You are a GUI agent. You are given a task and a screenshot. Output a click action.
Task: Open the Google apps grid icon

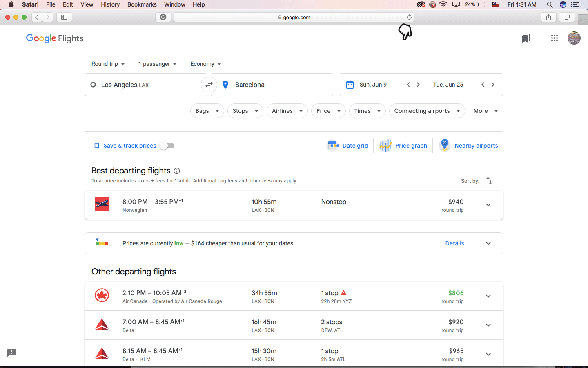point(554,38)
